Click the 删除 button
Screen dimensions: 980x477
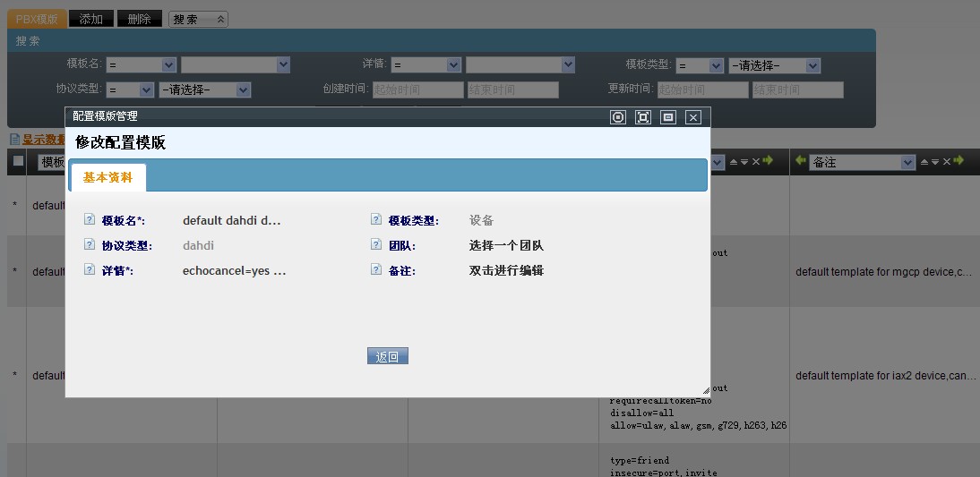(139, 19)
